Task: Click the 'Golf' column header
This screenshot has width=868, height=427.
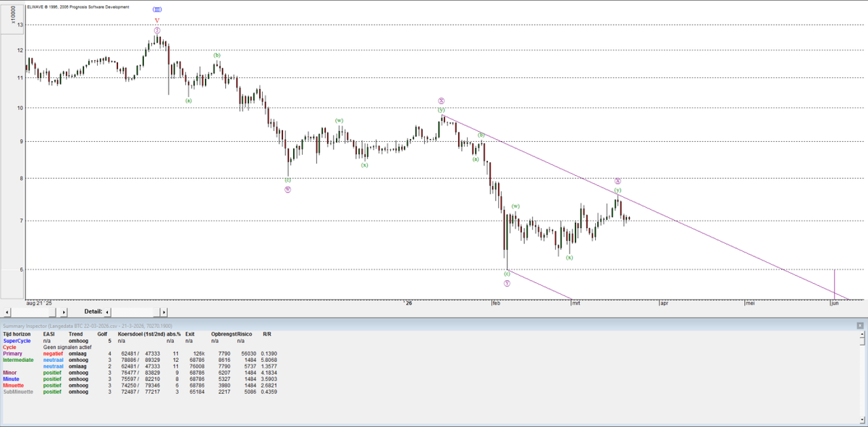Action: pyautogui.click(x=102, y=334)
